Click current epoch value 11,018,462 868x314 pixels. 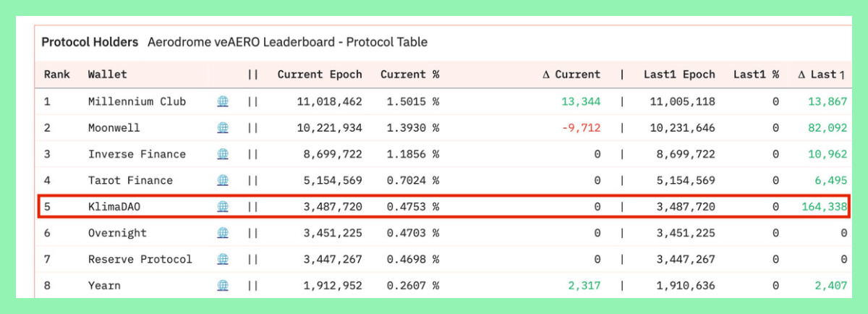click(329, 101)
